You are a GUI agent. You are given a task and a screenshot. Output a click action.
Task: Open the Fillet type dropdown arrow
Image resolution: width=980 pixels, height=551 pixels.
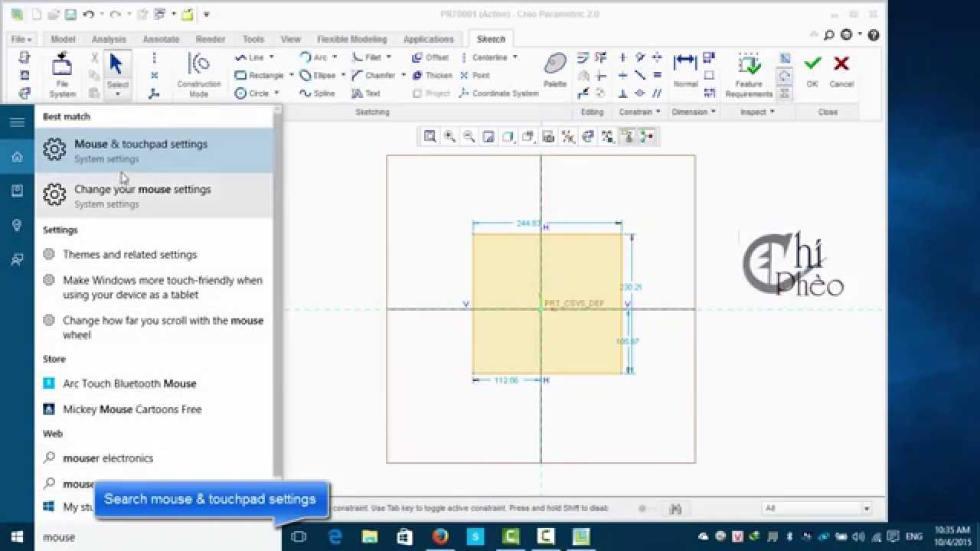pyautogui.click(x=388, y=57)
